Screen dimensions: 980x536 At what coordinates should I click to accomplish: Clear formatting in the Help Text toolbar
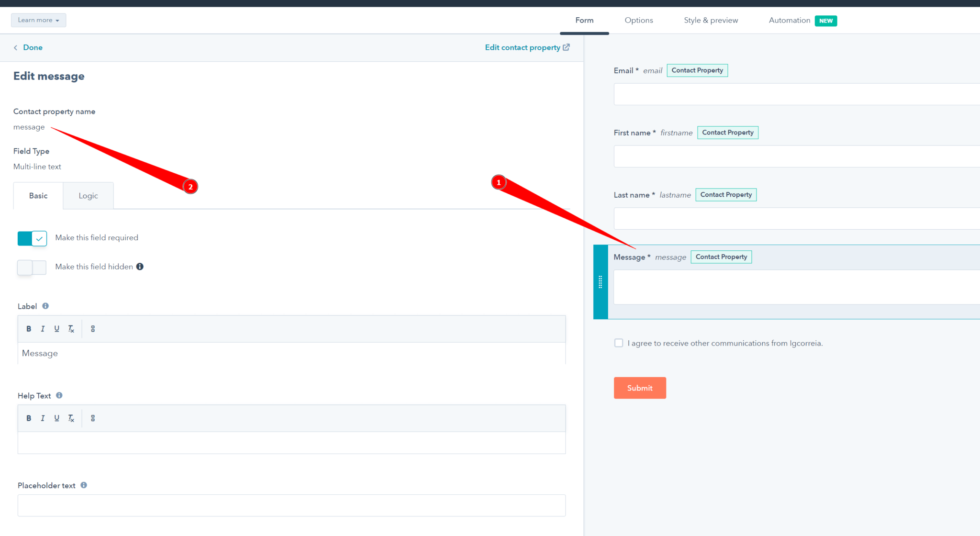coord(71,418)
